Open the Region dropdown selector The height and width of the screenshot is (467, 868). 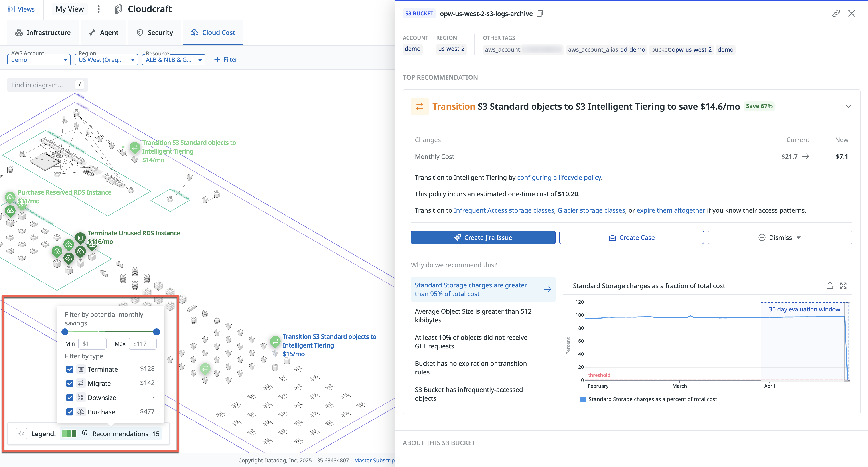tap(106, 60)
